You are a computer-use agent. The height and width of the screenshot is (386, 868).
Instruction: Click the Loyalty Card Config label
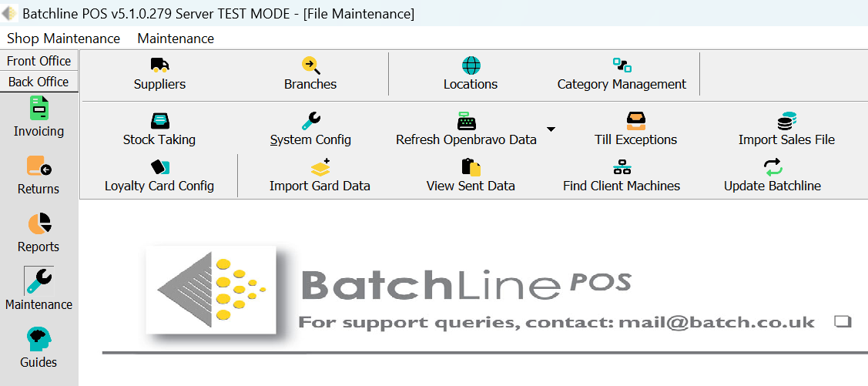[159, 186]
